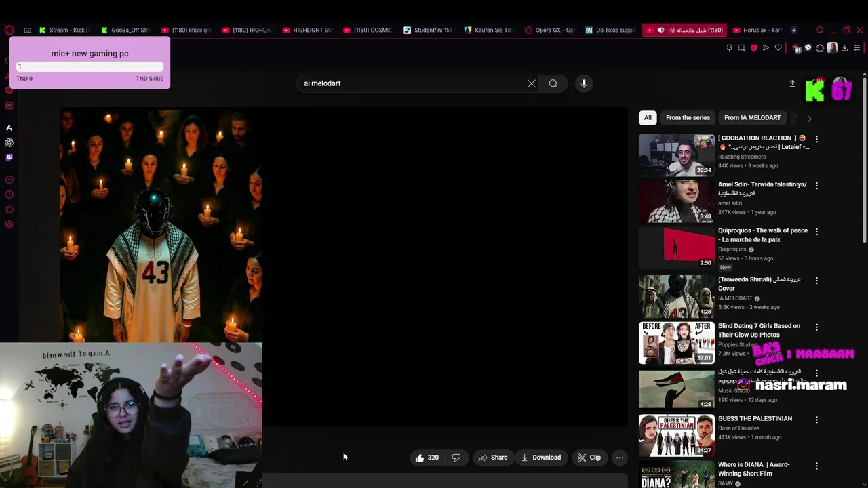Open options menu for Amel Sdiri video
This screenshot has height=488, width=868.
tap(816, 185)
